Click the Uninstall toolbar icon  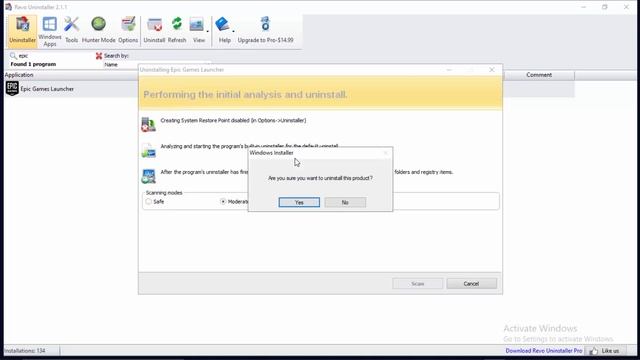[x=154, y=30]
